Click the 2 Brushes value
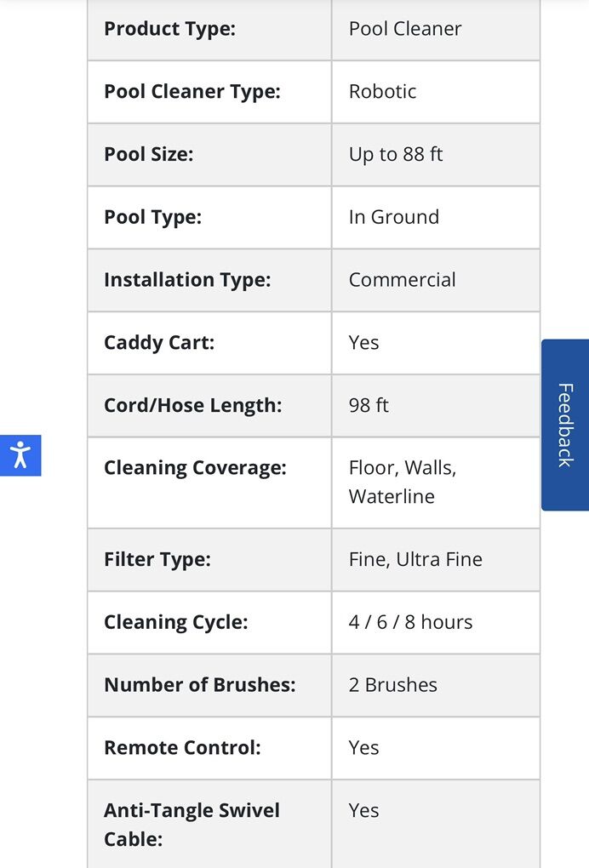The width and height of the screenshot is (589, 868). coord(392,686)
